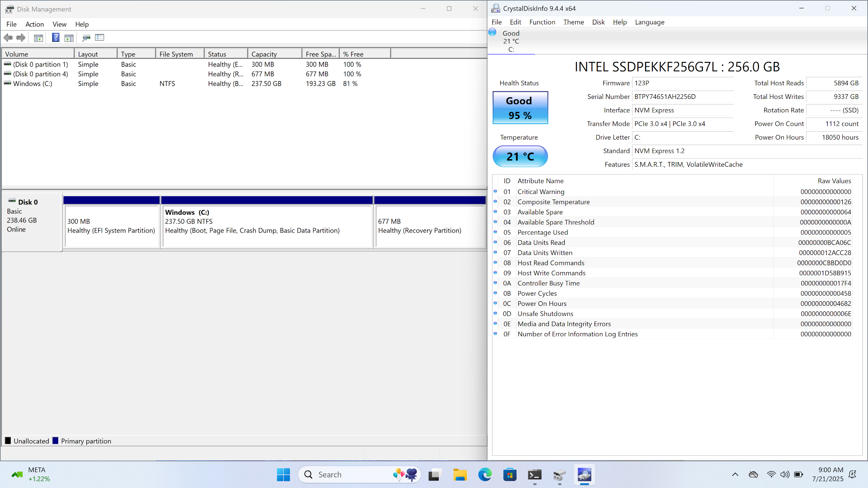Click status dot for Critical Warning attribute
This screenshot has height=488, width=868.
pyautogui.click(x=496, y=192)
